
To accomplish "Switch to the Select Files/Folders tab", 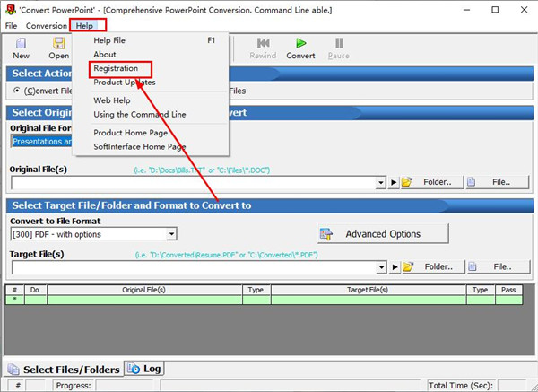I will pos(64,370).
